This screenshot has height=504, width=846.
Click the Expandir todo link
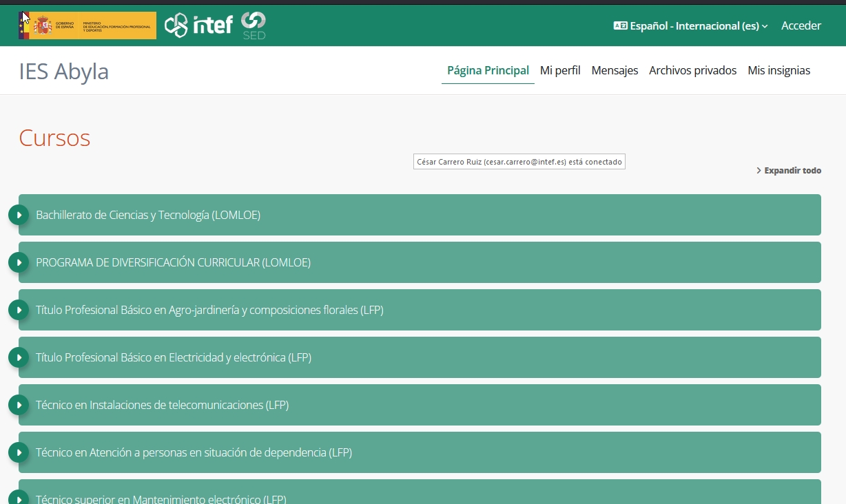click(789, 170)
